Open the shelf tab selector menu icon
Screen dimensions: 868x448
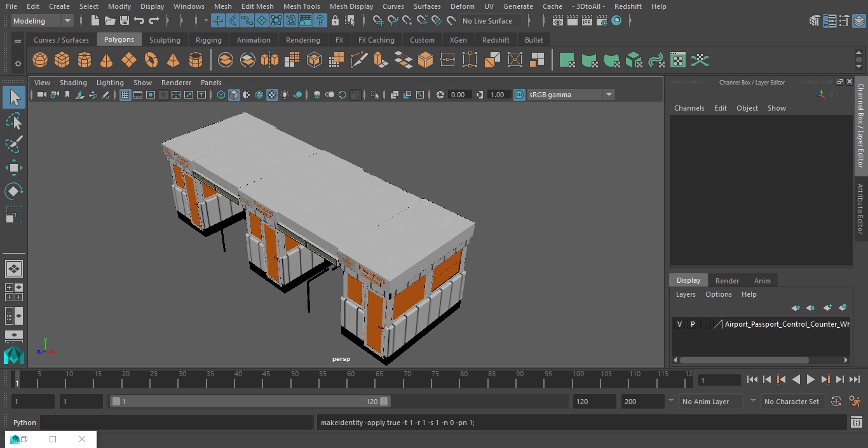pyautogui.click(x=18, y=40)
